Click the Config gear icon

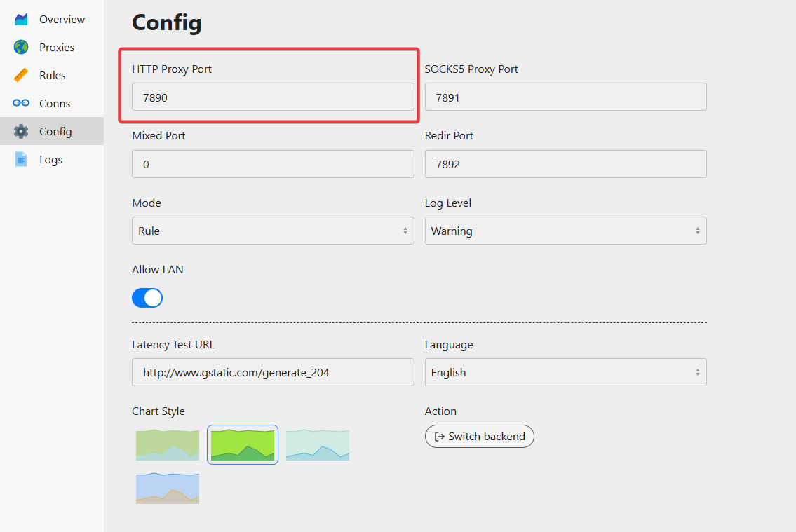click(x=21, y=132)
